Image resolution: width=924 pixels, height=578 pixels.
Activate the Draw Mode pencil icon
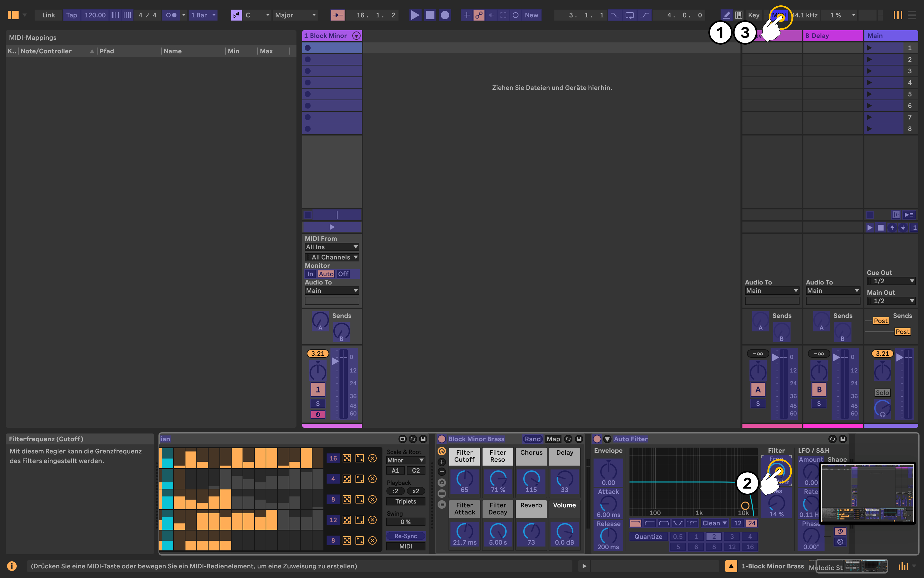click(x=727, y=15)
